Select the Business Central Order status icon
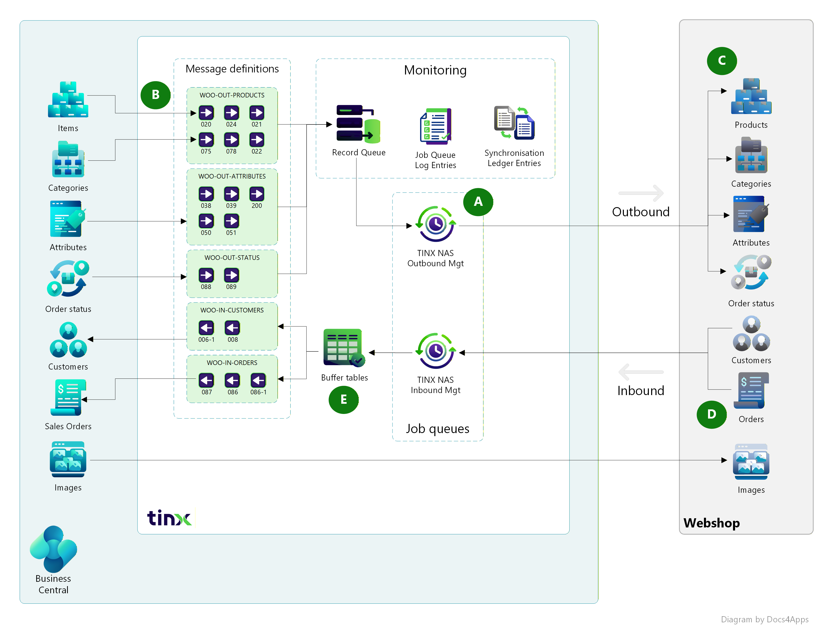Image resolution: width=833 pixels, height=644 pixels. (68, 279)
